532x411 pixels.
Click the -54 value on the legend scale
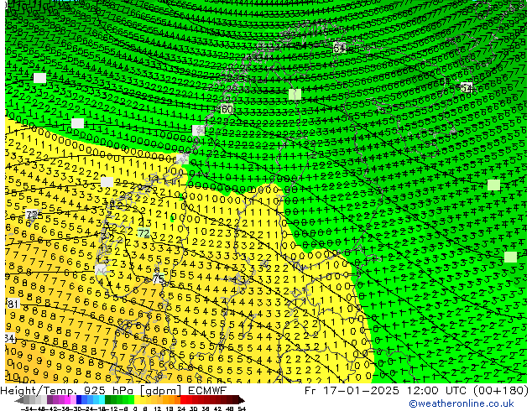(x=27, y=408)
